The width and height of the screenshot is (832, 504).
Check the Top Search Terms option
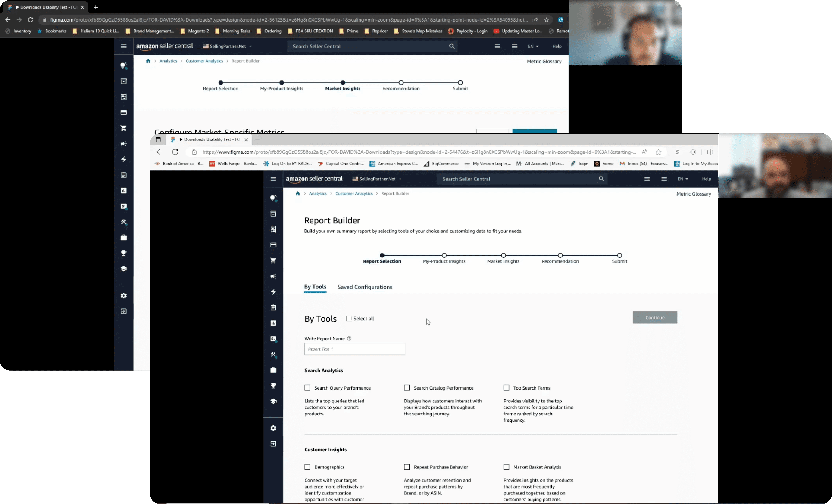tap(506, 388)
